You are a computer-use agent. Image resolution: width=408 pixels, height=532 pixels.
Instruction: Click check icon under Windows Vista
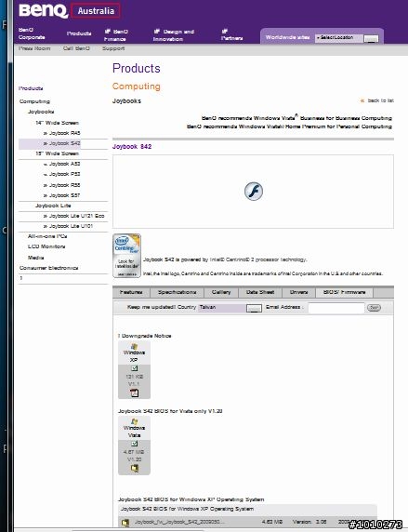pos(135,444)
